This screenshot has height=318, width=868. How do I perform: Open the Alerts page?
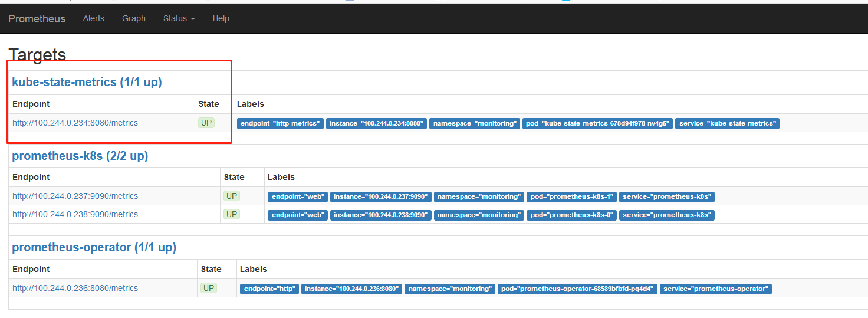tap(93, 18)
